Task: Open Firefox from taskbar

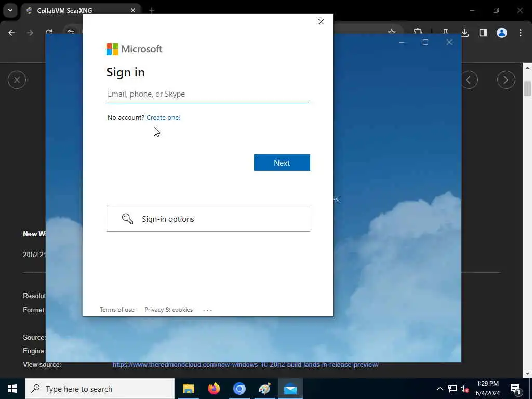Action: (x=214, y=389)
